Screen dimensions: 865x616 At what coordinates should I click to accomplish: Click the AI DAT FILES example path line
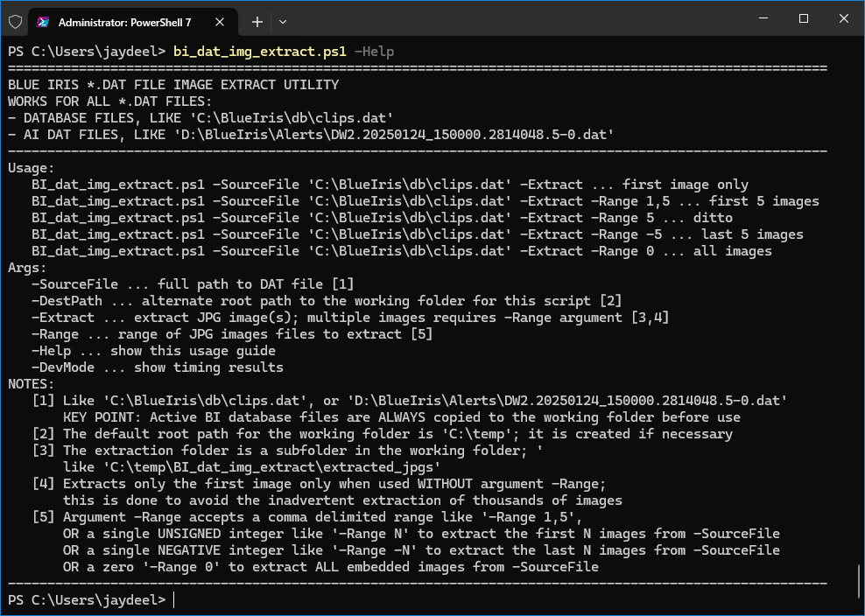311,135
